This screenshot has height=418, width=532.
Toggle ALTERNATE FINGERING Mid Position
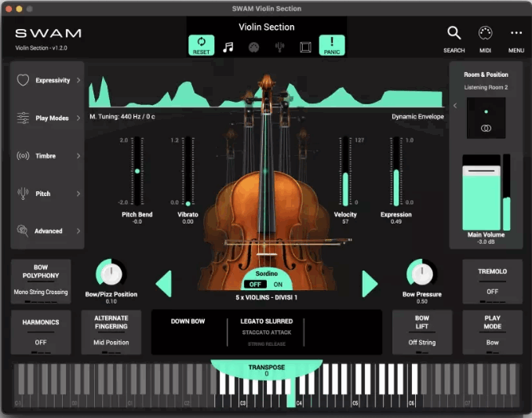tap(111, 333)
